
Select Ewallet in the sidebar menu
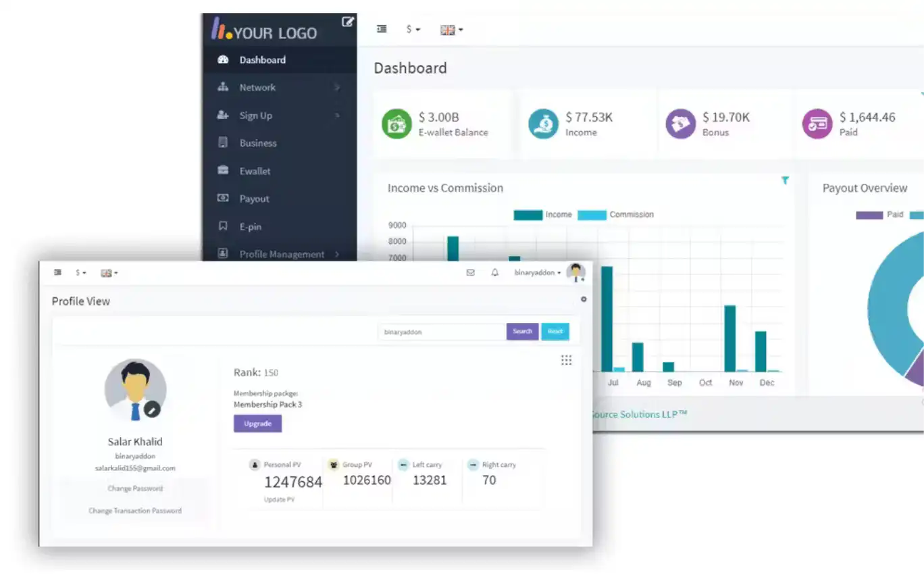point(255,171)
